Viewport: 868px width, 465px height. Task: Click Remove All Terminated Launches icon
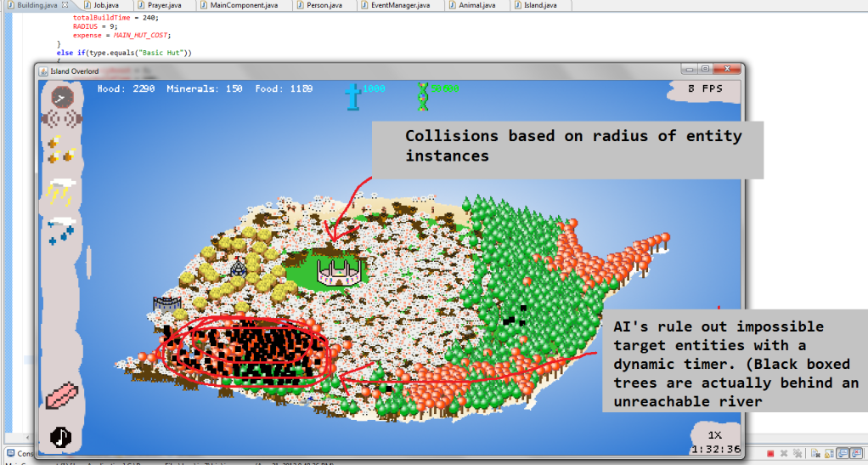[x=797, y=454]
